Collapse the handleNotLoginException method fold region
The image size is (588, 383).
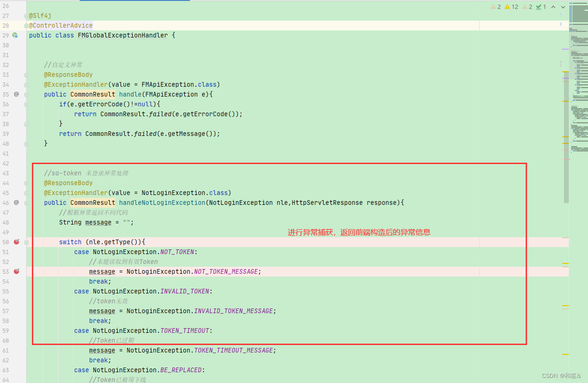coord(26,203)
